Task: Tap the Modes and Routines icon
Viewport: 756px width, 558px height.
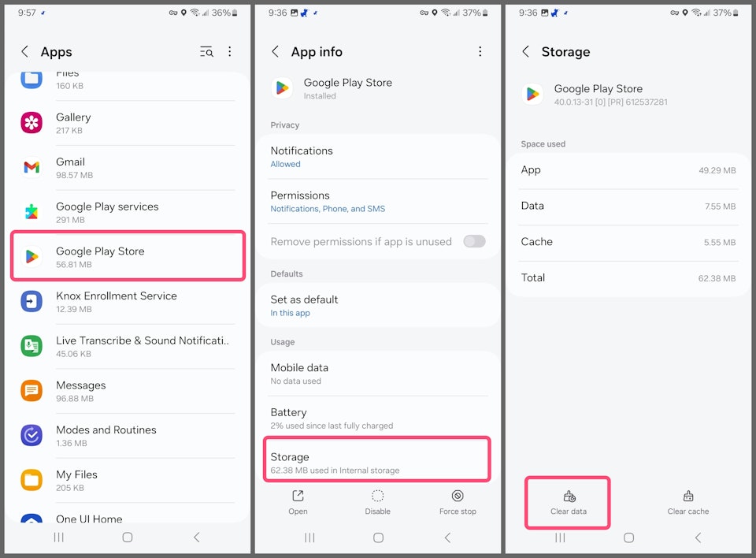Action: [31, 435]
